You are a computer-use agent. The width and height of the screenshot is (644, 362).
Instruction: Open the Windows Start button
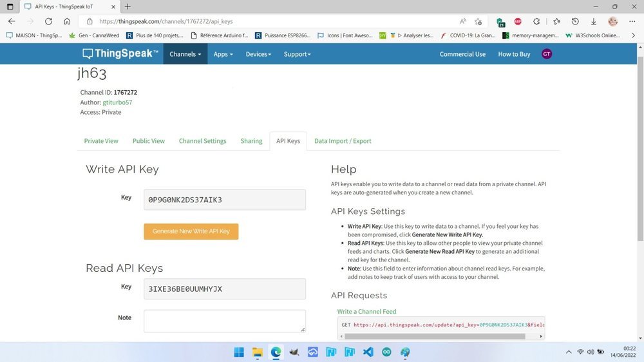[x=239, y=352]
